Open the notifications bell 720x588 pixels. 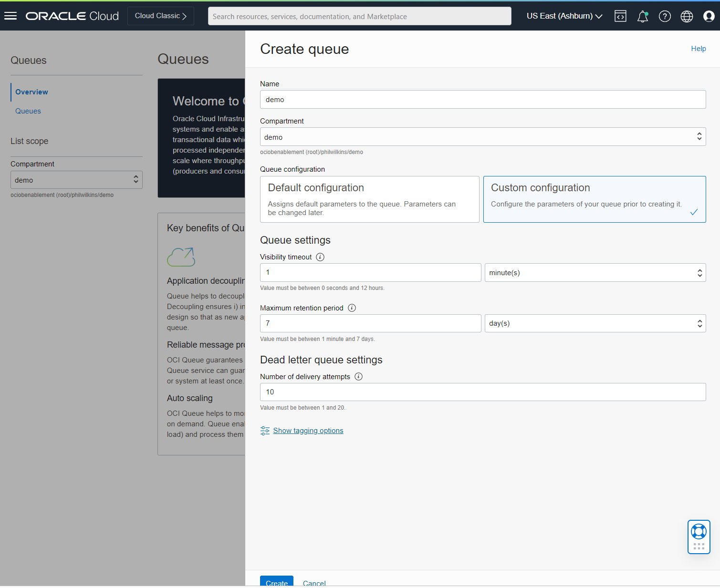click(642, 16)
